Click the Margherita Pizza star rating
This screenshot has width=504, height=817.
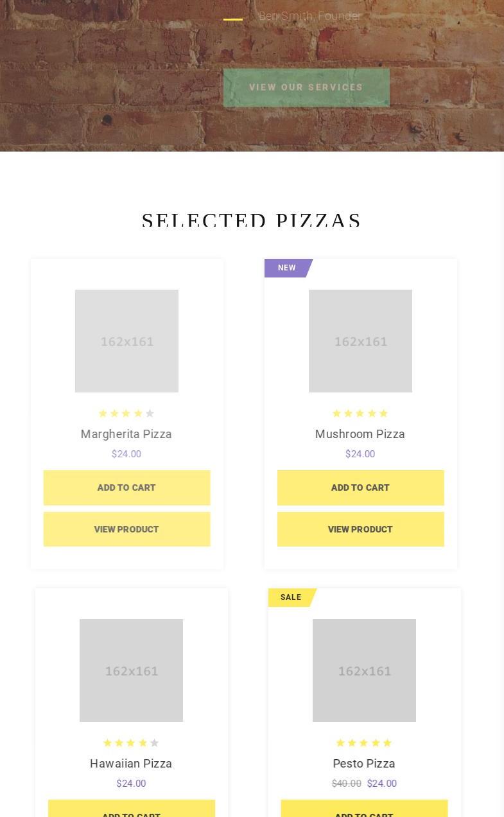pyautogui.click(x=126, y=414)
